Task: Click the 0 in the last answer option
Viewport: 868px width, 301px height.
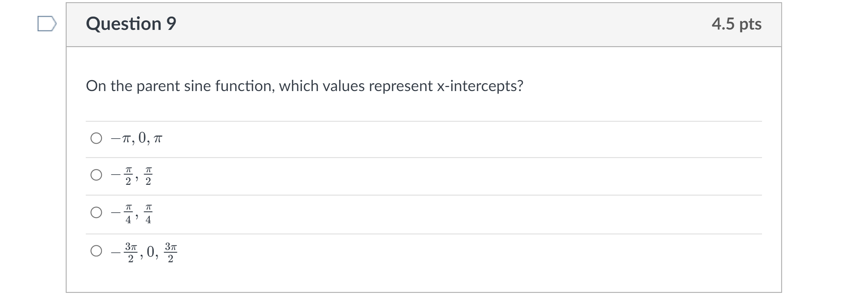Action: 151,252
